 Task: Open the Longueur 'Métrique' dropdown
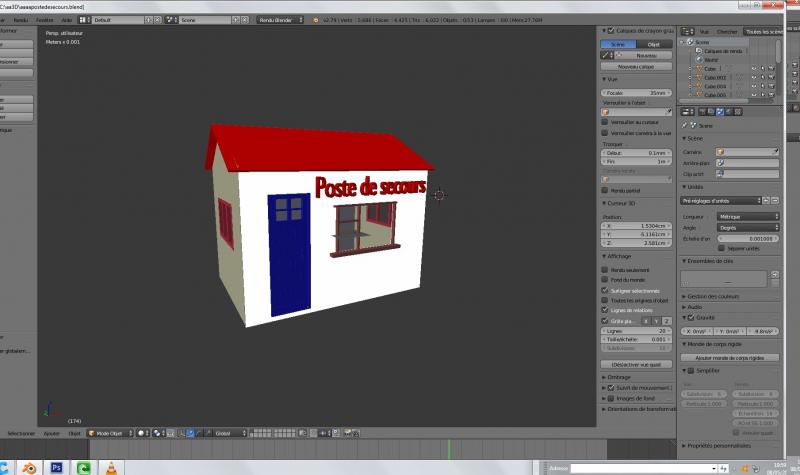[x=748, y=216]
